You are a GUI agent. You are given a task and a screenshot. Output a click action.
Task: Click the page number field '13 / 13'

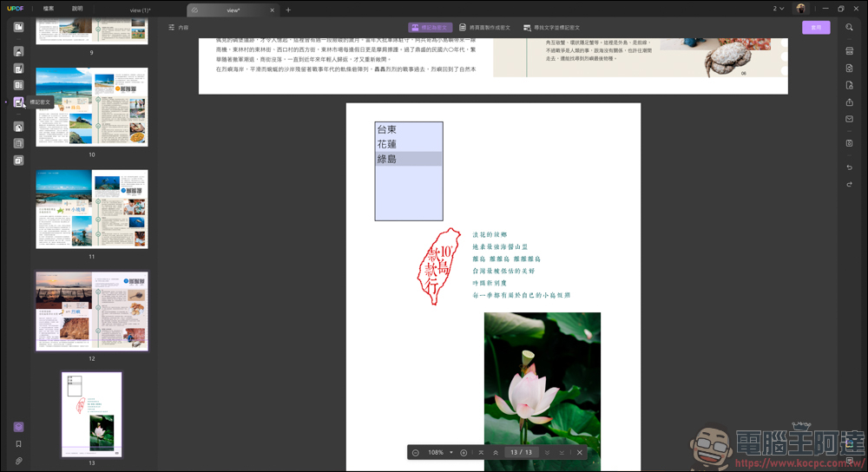(521, 453)
